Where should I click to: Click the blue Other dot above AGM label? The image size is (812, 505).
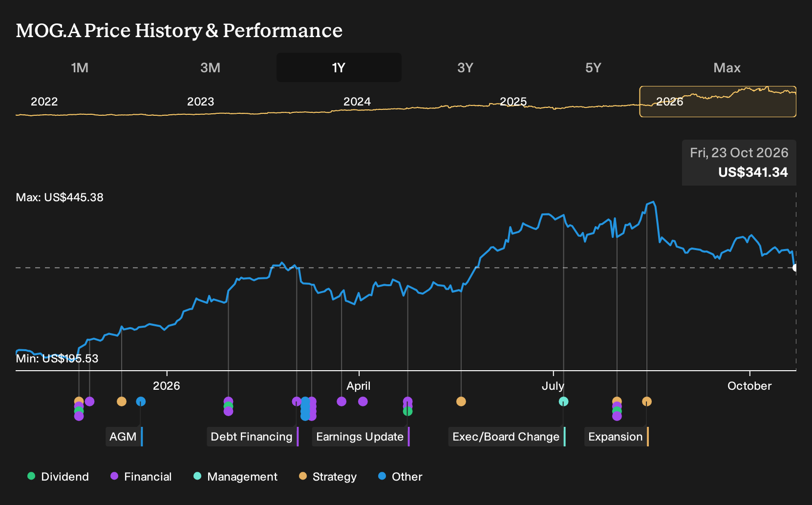141,401
